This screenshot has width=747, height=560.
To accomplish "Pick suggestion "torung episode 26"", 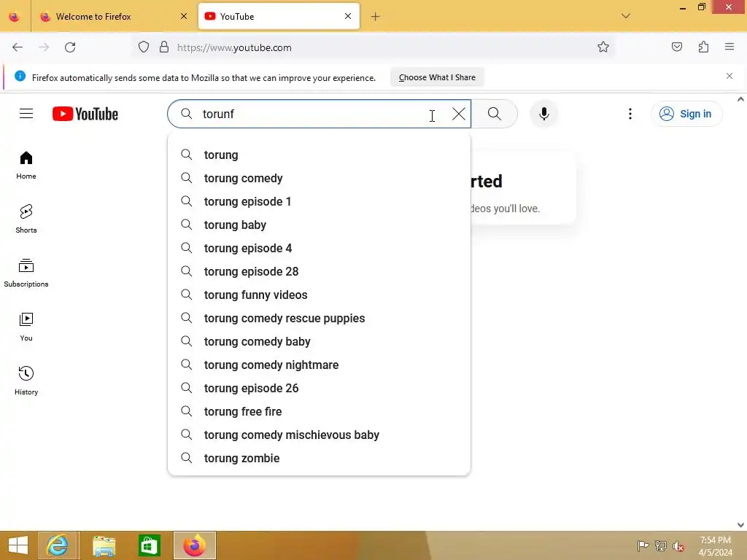I will [x=320, y=388].
